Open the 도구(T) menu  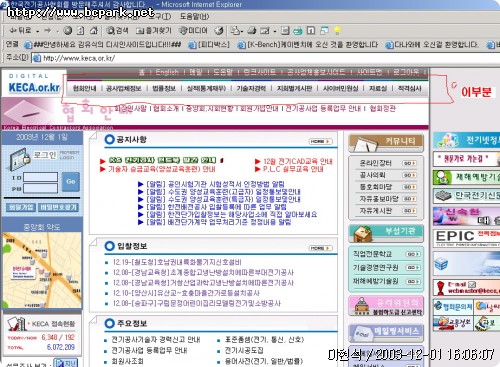[x=160, y=16]
